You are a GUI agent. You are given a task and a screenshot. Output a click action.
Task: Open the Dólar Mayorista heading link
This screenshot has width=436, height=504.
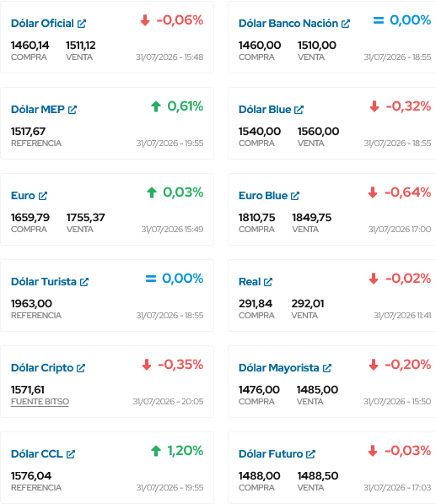(x=278, y=368)
